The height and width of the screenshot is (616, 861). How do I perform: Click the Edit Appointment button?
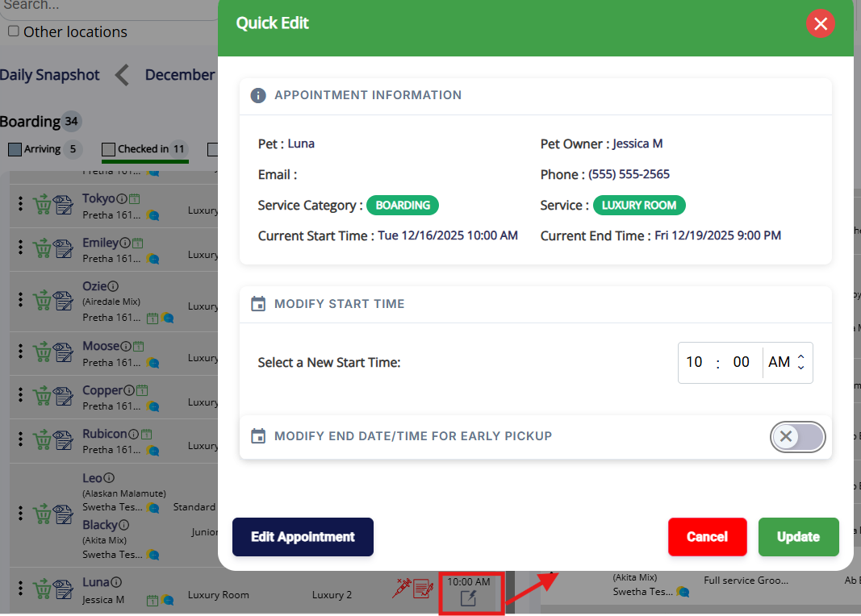(303, 537)
